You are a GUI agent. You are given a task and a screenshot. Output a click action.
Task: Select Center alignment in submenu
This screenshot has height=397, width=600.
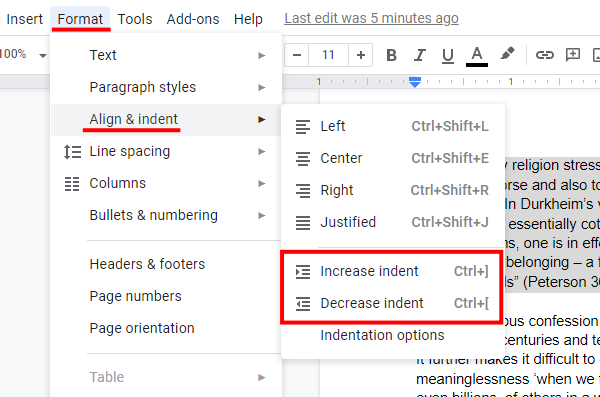pyautogui.click(x=393, y=158)
